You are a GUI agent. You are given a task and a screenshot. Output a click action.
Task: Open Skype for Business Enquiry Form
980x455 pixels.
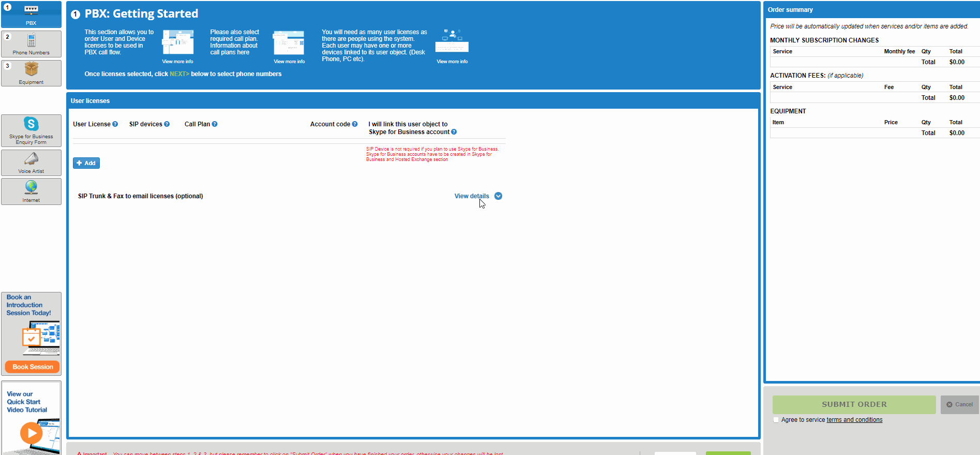pos(31,130)
